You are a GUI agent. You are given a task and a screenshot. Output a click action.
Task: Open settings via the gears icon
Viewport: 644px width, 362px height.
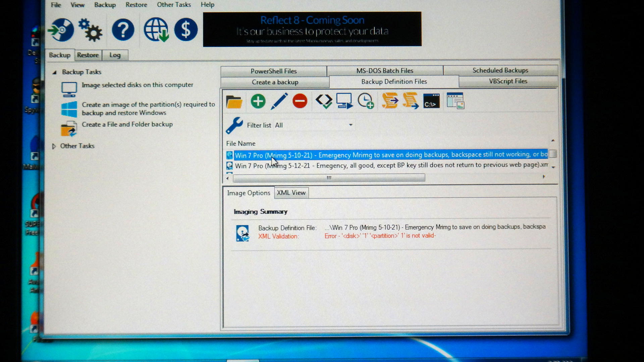90,30
